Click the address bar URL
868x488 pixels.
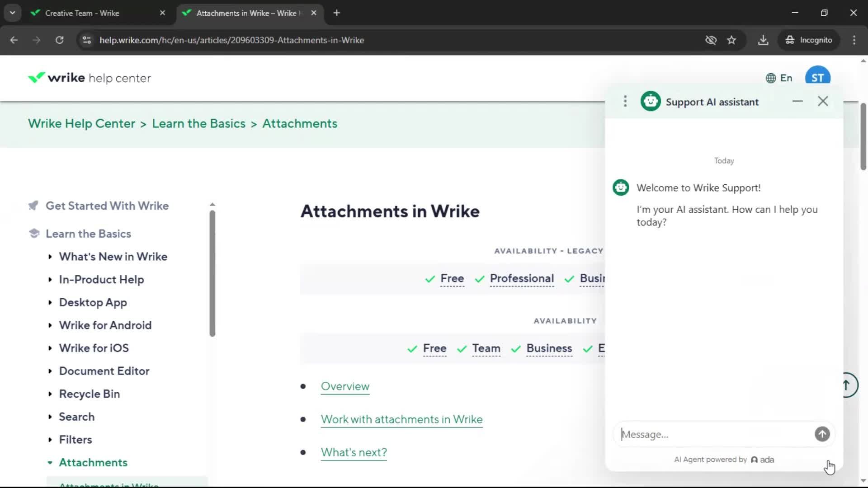[231, 40]
